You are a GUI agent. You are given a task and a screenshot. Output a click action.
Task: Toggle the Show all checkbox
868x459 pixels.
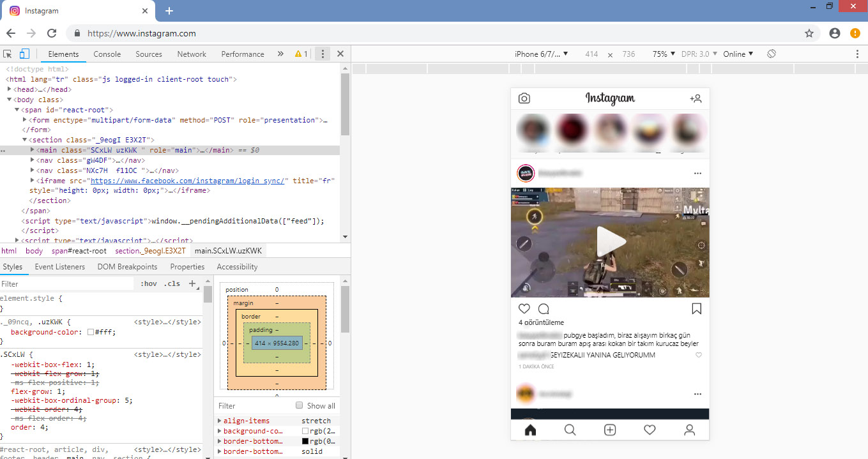(299, 405)
